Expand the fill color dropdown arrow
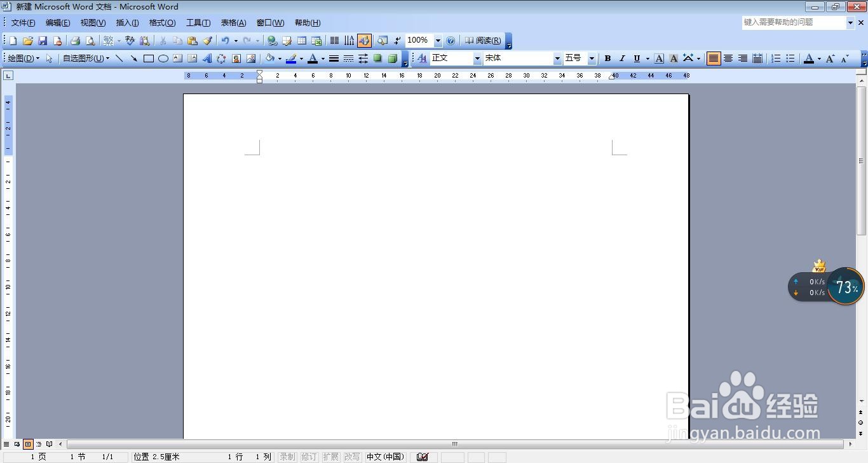 [x=280, y=59]
